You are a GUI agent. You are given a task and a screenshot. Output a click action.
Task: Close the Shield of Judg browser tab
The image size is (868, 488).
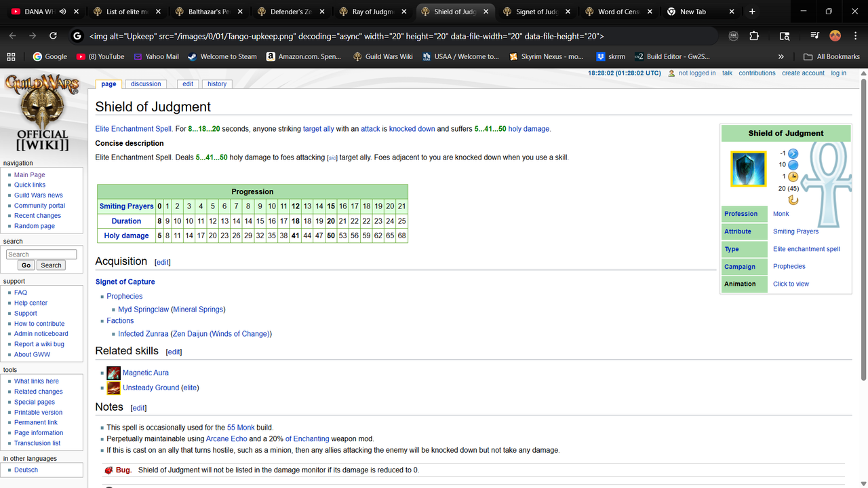486,12
